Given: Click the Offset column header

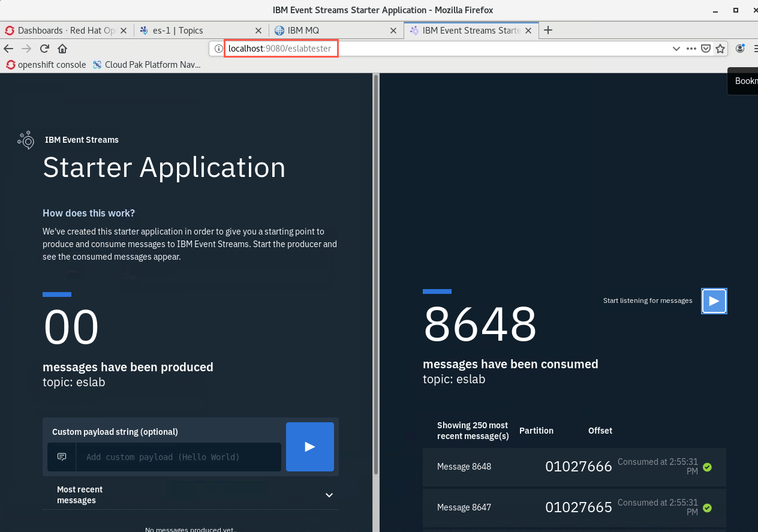Looking at the screenshot, I should click(600, 431).
